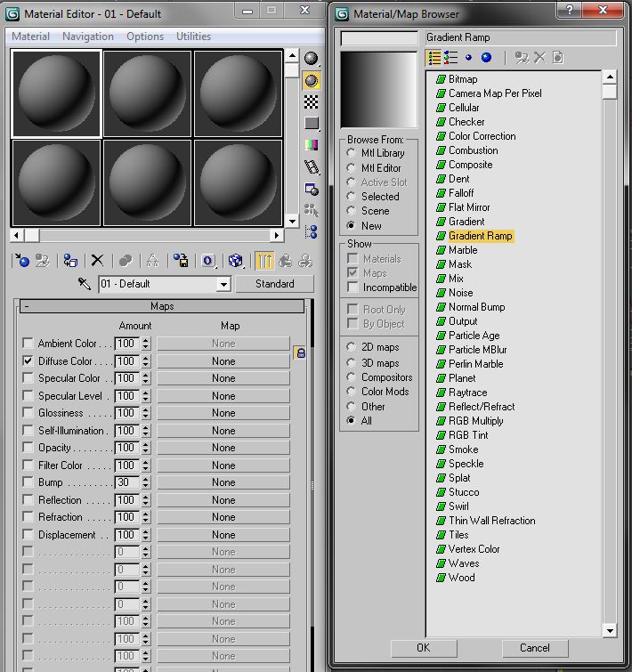Open the 01 - Default material name dropdown
The height and width of the screenshot is (672, 632).
223,284
